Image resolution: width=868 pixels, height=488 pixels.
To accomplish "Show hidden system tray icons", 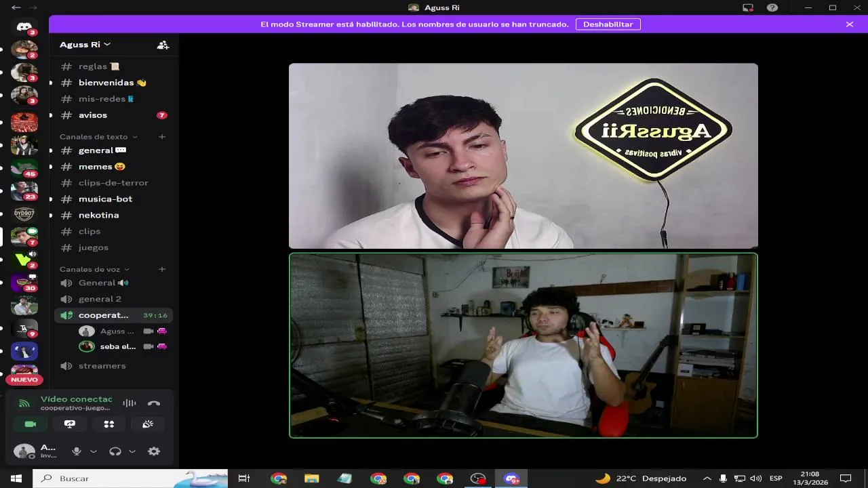I will [707, 479].
